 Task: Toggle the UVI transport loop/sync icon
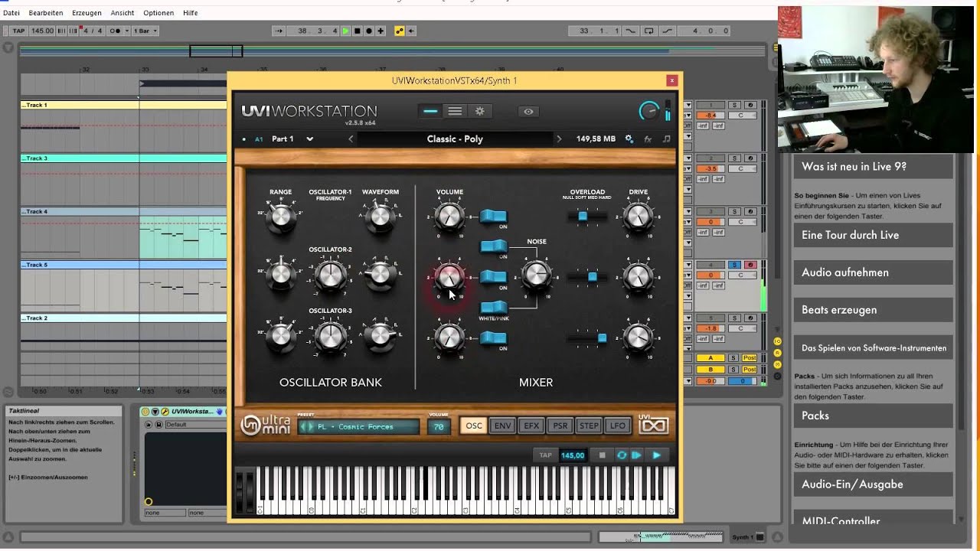point(622,455)
